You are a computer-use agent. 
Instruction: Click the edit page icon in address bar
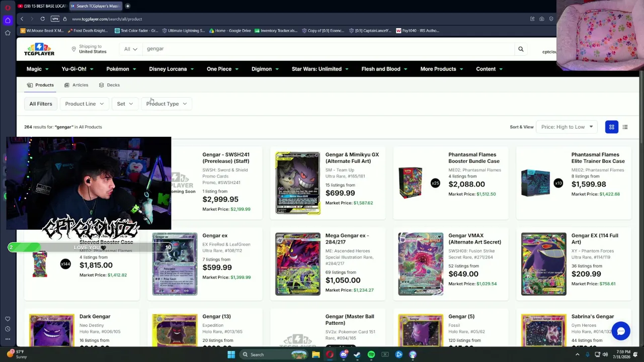coord(532,19)
